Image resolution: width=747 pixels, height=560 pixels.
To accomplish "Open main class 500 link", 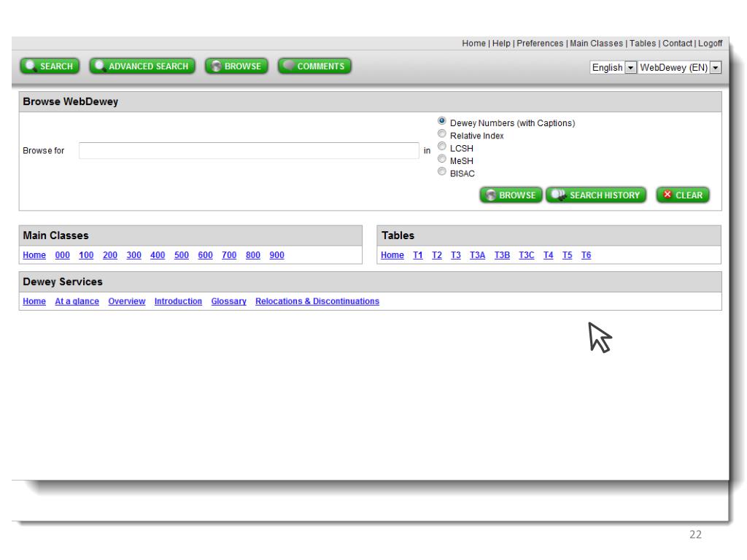I will tap(182, 255).
